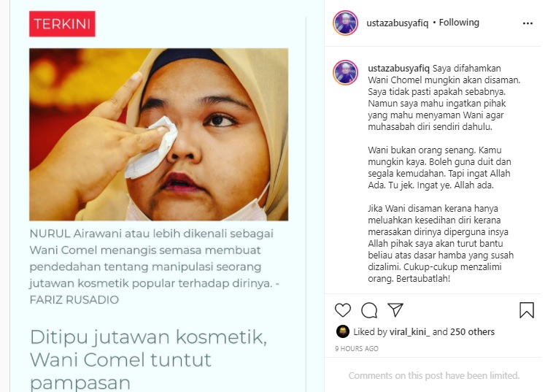
Task: Open comments with the speech bubble icon
Action: (369, 310)
